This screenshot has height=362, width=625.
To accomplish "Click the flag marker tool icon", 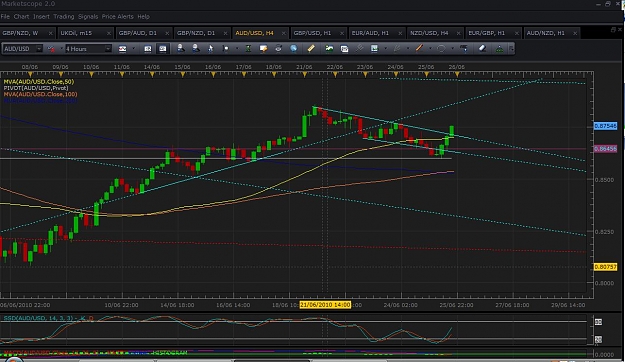I will click(226, 49).
